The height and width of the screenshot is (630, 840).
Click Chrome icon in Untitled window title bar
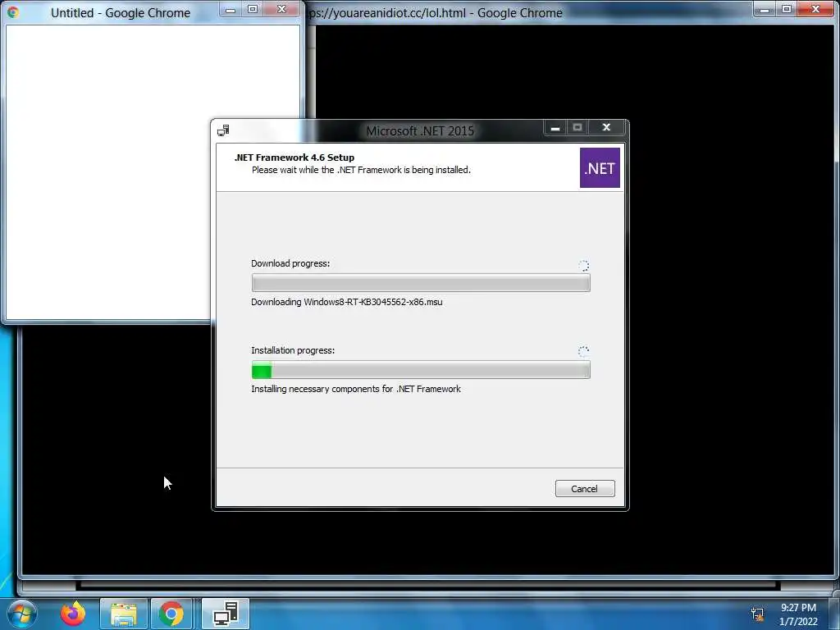[x=13, y=12]
